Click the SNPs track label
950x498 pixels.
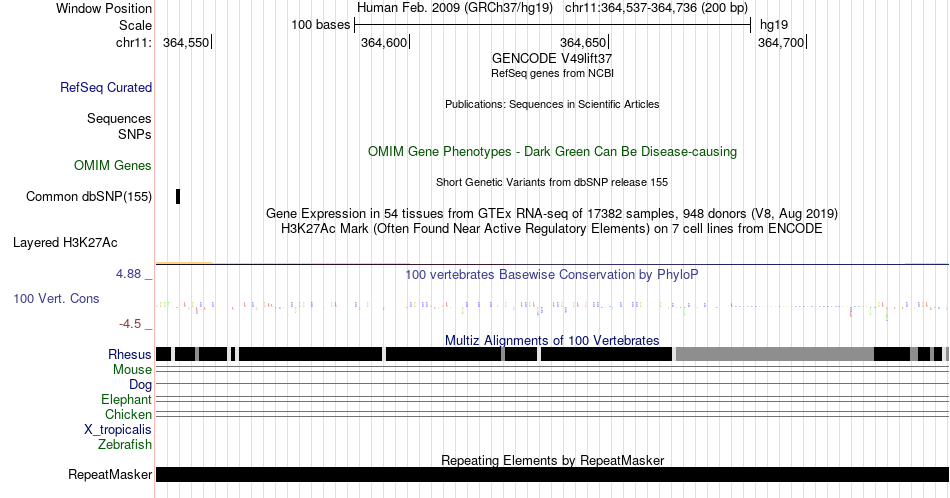pyautogui.click(x=135, y=134)
